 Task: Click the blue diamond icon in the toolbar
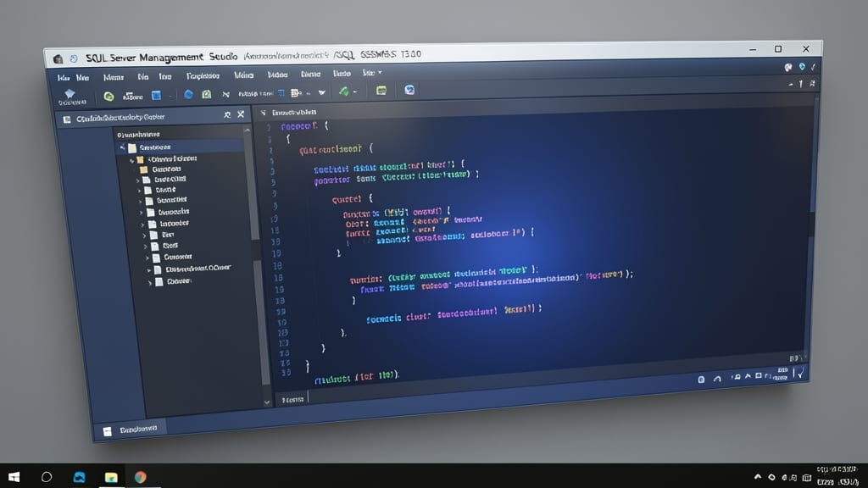coord(70,93)
